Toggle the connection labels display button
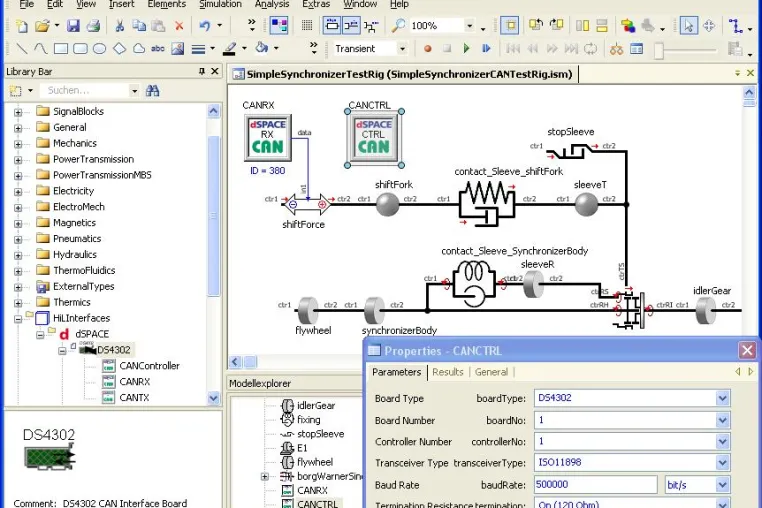The height and width of the screenshot is (508, 762). click(x=351, y=25)
